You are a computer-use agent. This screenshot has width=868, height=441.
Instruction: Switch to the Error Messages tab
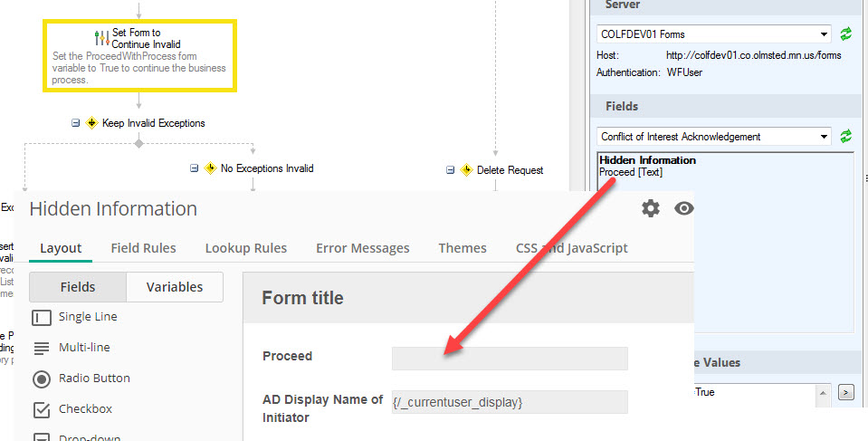tap(363, 248)
